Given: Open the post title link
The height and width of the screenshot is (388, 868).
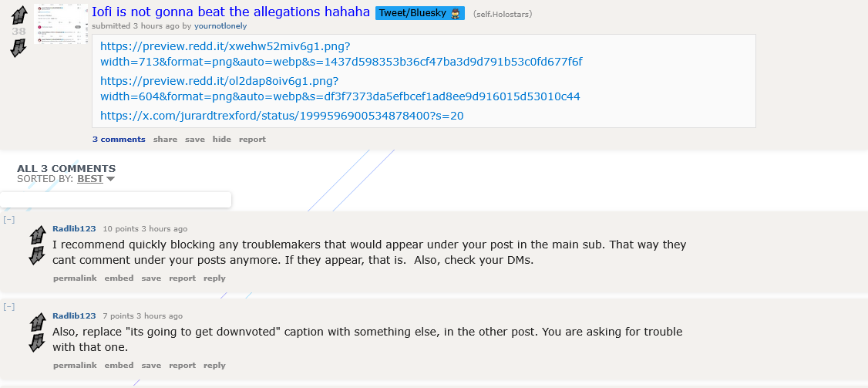Looking at the screenshot, I should (230, 12).
